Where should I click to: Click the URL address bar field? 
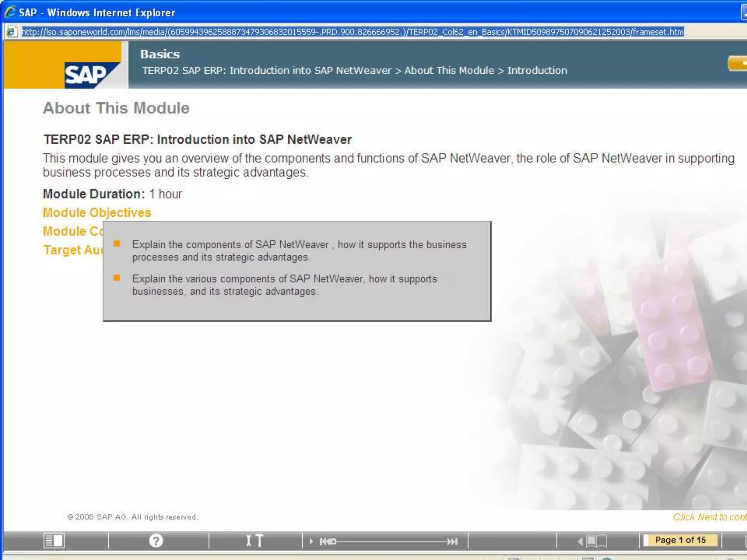pyautogui.click(x=352, y=32)
